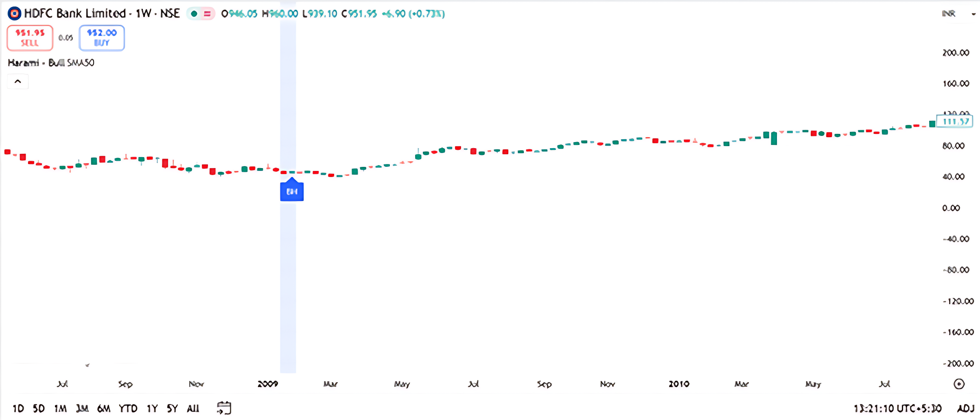Image resolution: width=980 pixels, height=420 pixels.
Task: Open the go-to-date calendar icon
Action: [x=224, y=408]
